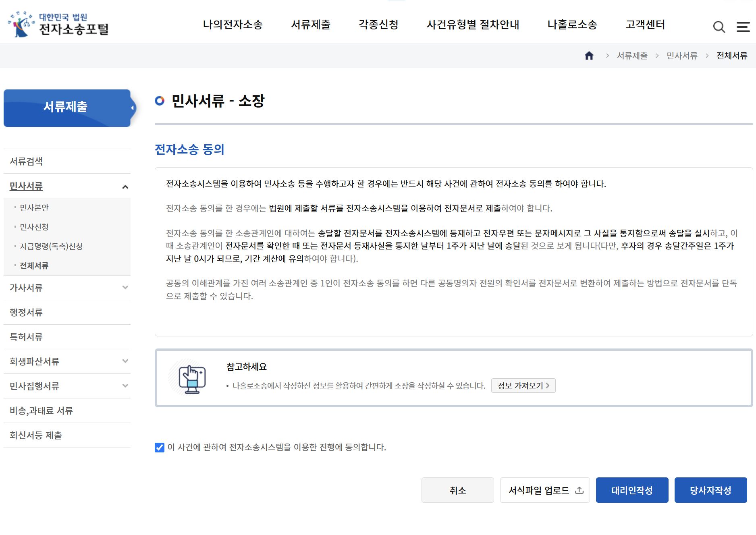Image resolution: width=756 pixels, height=535 pixels.
Task: Select 민사본안 in the sidebar
Action: click(x=34, y=207)
